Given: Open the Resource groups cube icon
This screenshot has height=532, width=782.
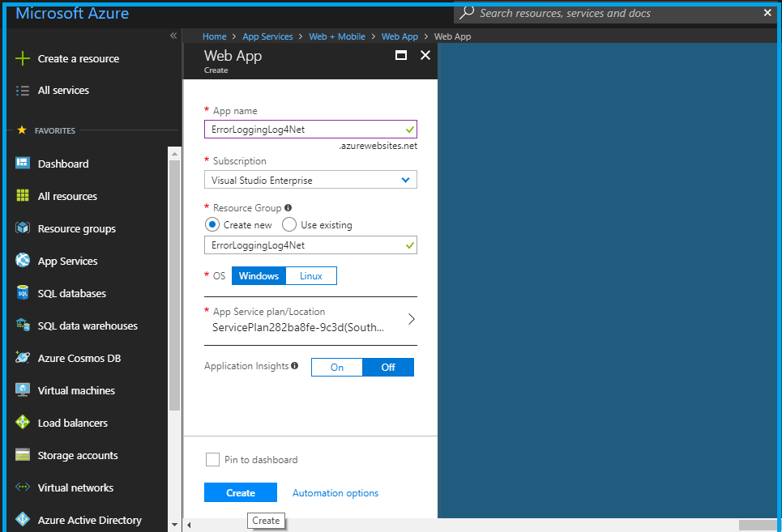Looking at the screenshot, I should tap(23, 228).
